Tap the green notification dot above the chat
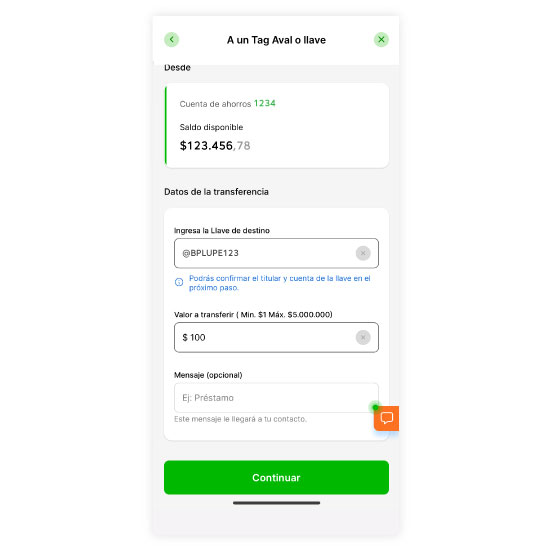550x550 pixels. point(375,407)
